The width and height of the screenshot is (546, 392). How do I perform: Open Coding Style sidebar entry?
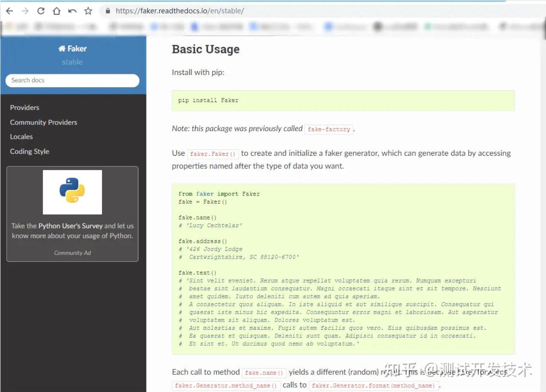pos(30,152)
